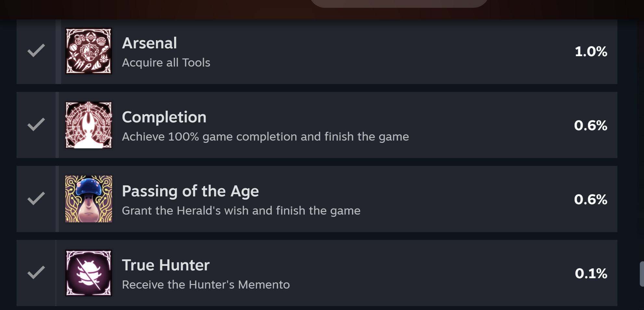Select the Arsenal achievement title

point(149,43)
